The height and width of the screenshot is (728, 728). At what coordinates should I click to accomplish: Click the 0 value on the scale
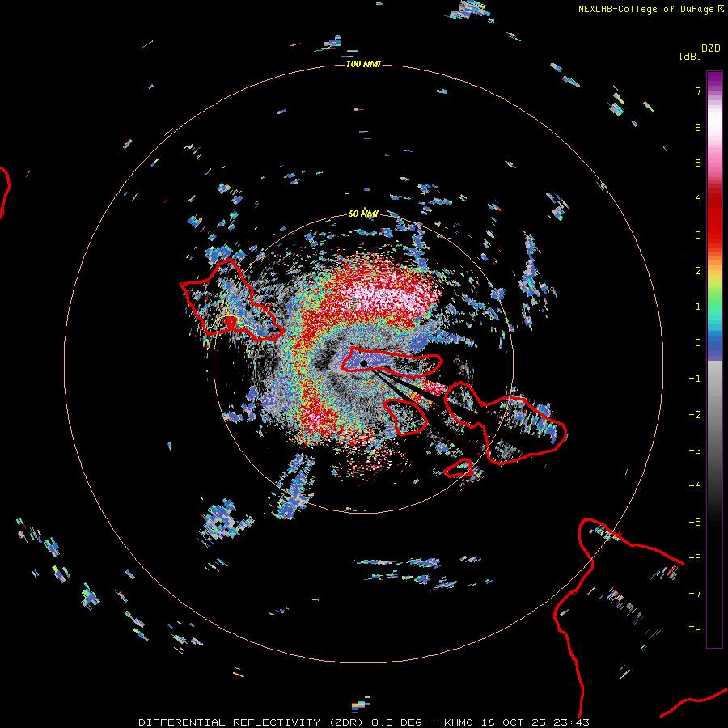coord(698,343)
